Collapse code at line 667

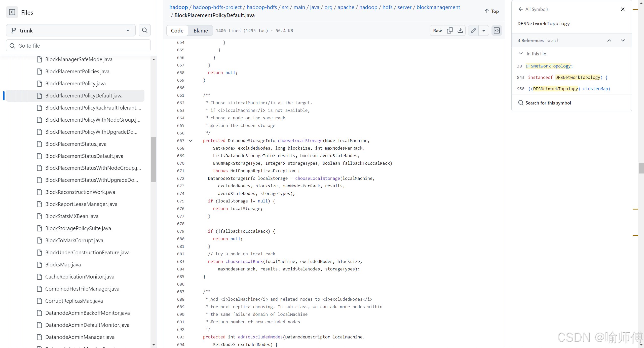[191, 141]
